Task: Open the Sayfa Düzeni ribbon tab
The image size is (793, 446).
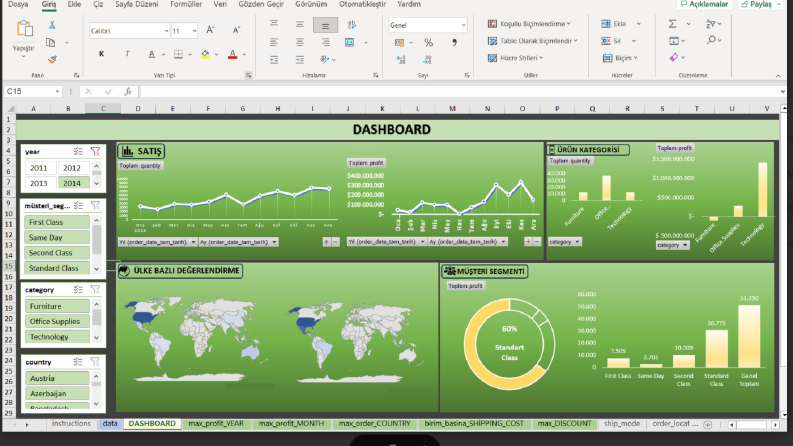Action: (137, 4)
